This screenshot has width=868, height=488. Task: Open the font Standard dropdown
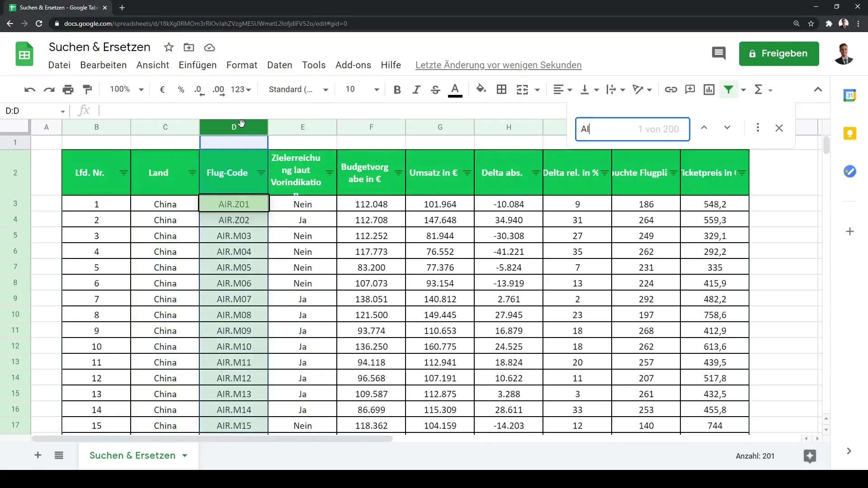point(298,89)
